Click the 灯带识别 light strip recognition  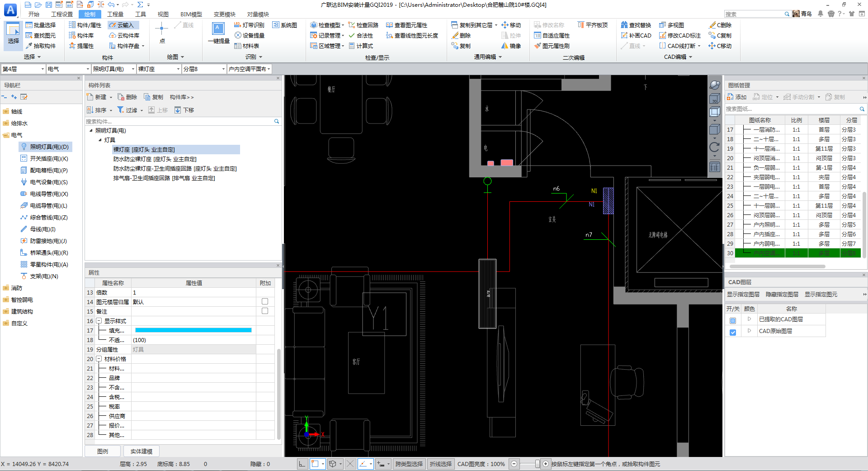click(250, 25)
